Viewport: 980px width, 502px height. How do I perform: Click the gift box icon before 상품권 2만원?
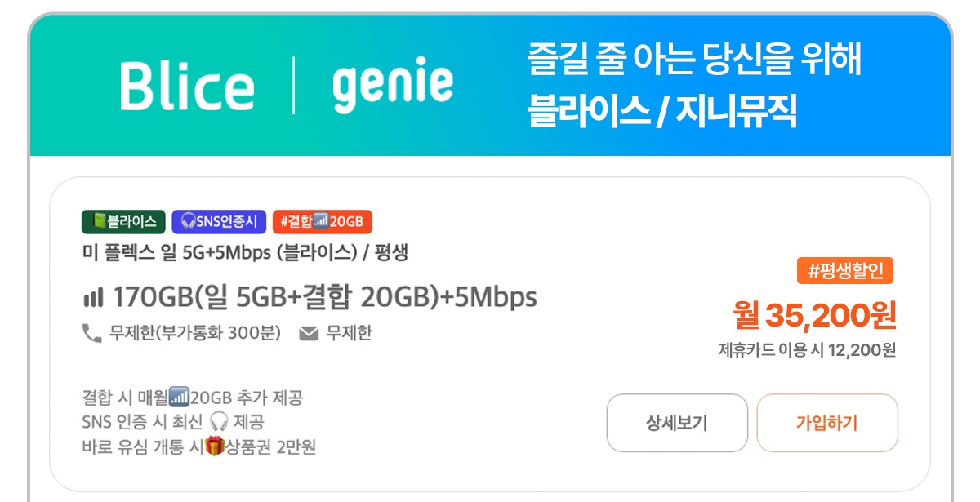pos(216,446)
